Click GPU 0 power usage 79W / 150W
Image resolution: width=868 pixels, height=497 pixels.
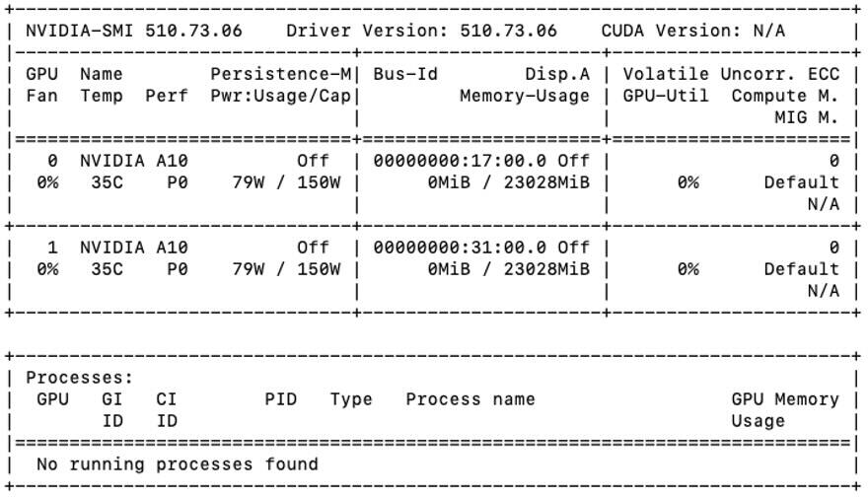286,182
